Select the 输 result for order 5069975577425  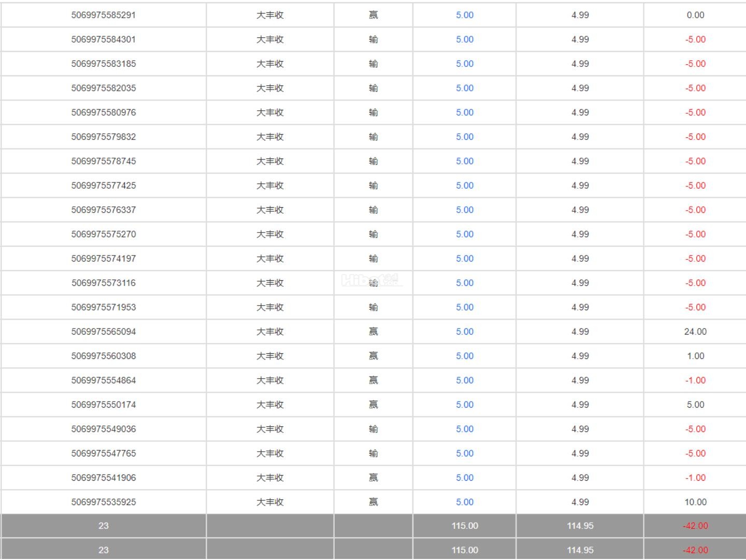(x=373, y=185)
